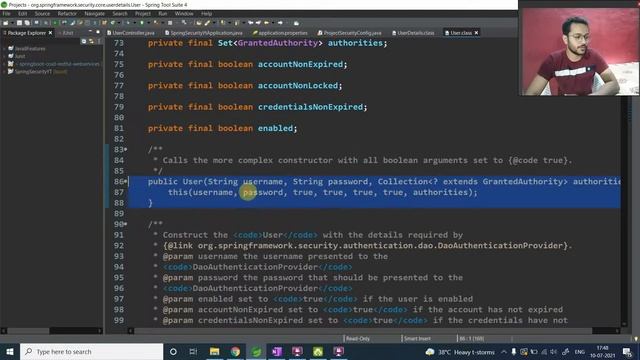
Task: Click 'enabled' field on line 81
Action: coord(276,128)
